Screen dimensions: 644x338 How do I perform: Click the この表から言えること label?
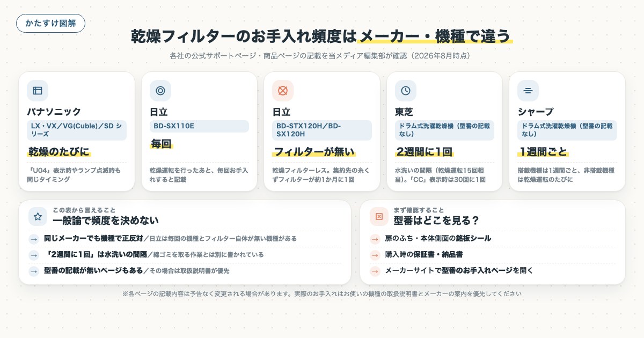[84, 210]
